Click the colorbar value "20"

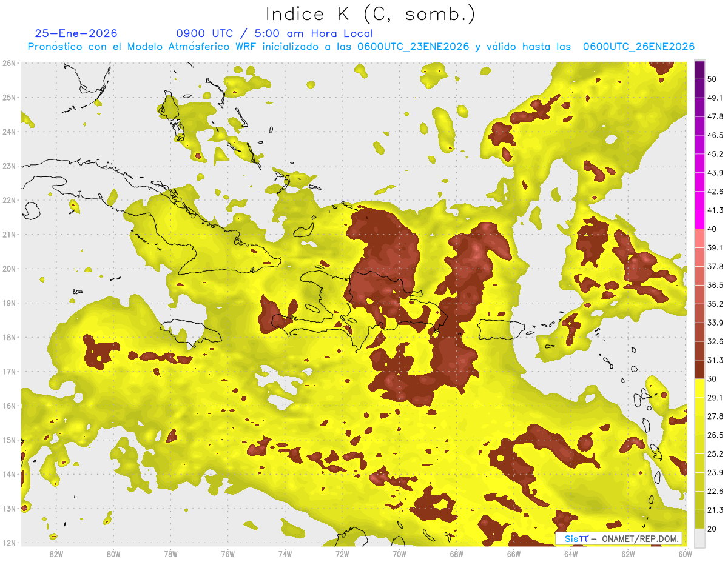click(x=712, y=529)
